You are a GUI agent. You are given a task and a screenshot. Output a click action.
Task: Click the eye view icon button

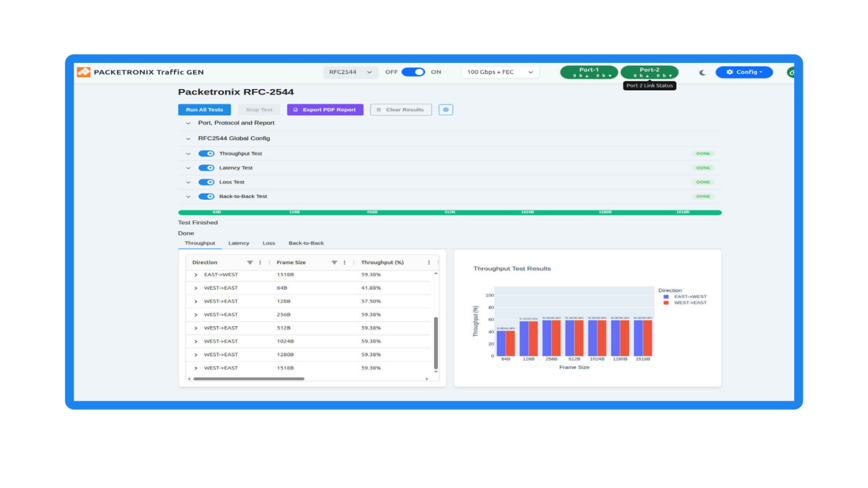pos(446,110)
